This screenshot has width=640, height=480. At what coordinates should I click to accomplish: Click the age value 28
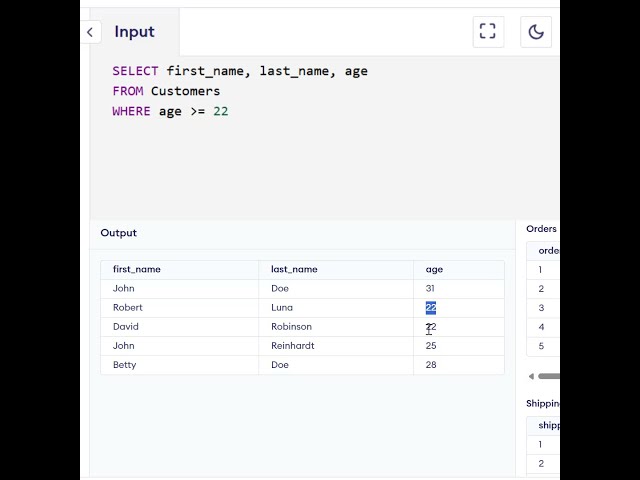[x=431, y=365]
